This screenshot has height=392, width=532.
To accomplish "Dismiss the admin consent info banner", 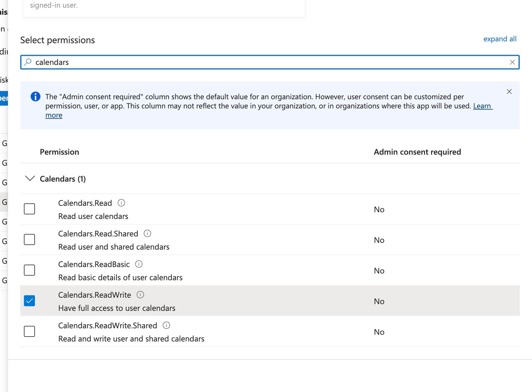I will 509,92.
